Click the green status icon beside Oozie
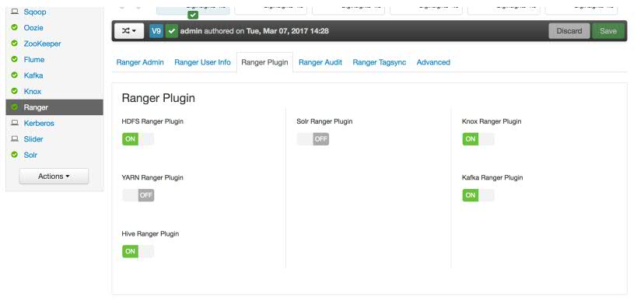The width and height of the screenshot is (644, 301). 14,27
